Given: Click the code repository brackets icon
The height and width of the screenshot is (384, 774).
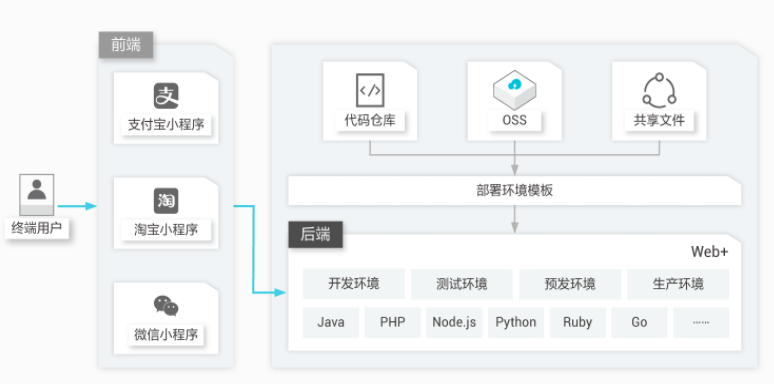Looking at the screenshot, I should coord(370,90).
